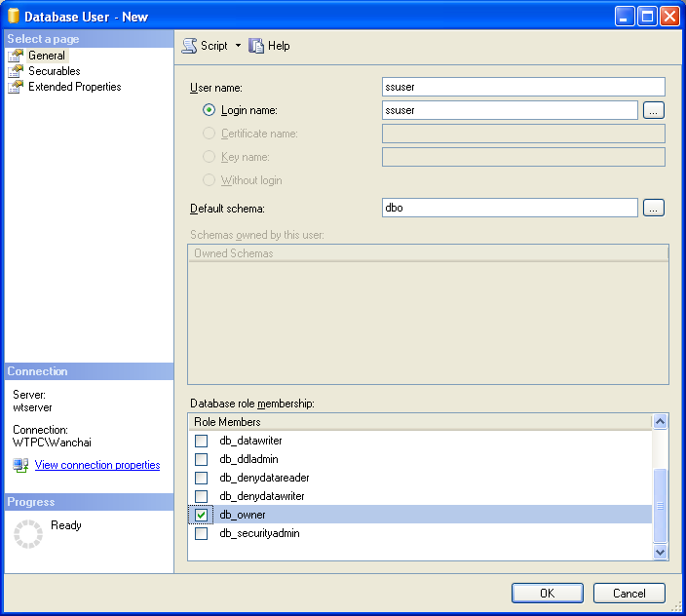Minimize the Database User window
The width and height of the screenshot is (686, 616).
pos(625,17)
